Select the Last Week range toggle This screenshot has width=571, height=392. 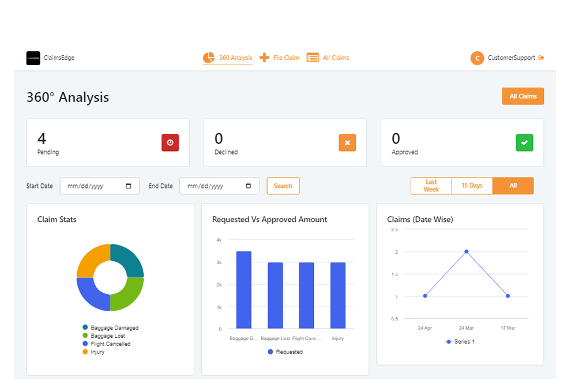point(431,186)
